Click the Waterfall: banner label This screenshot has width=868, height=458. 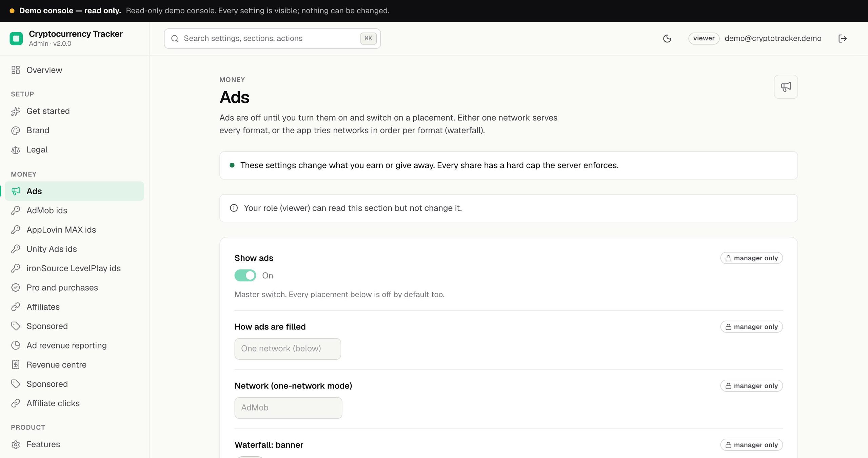(269, 445)
